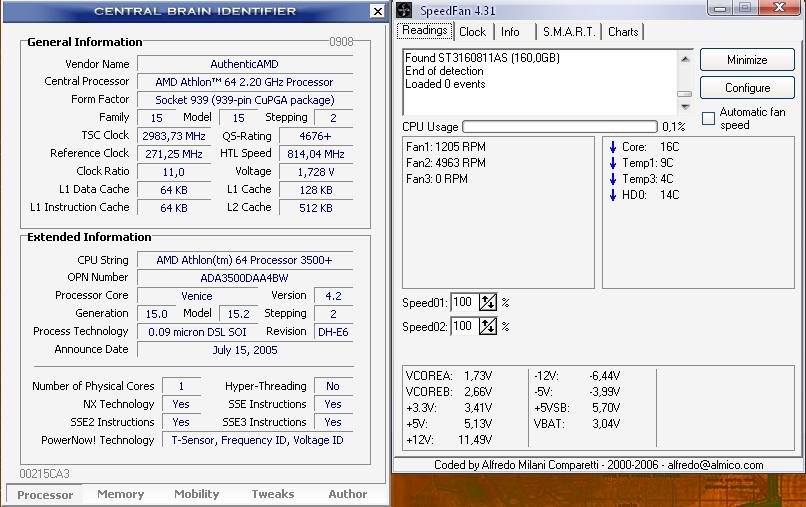Click inside the Speed01 percentage field
This screenshot has width=806, height=507.
(x=463, y=302)
